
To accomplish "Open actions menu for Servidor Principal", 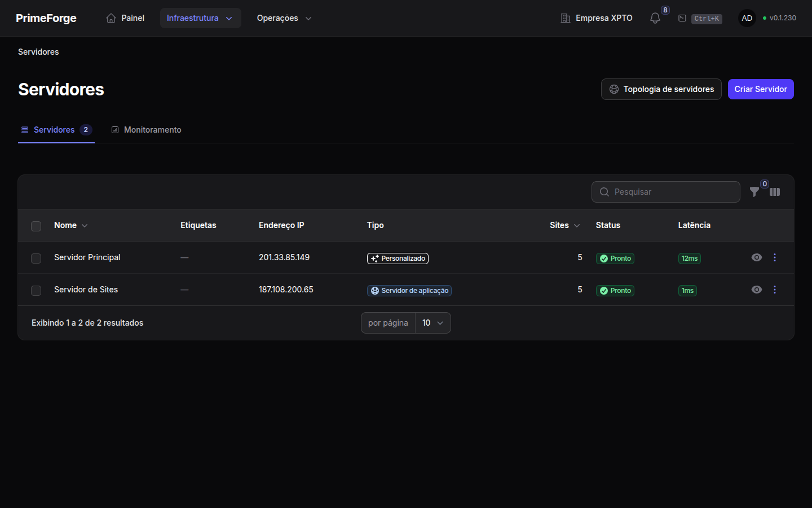I will (775, 257).
